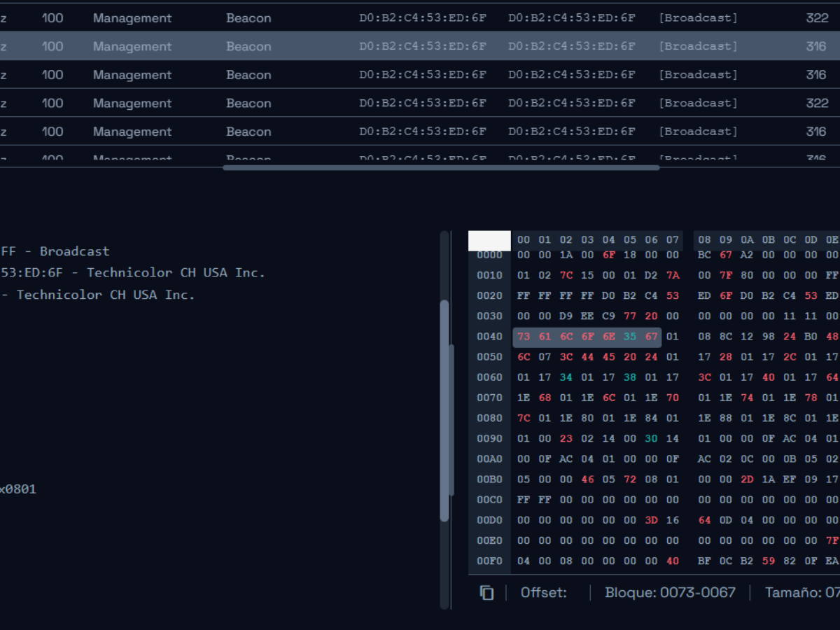Image resolution: width=840 pixels, height=630 pixels.
Task: Click the Offset field in hex footer
Action: (x=544, y=593)
